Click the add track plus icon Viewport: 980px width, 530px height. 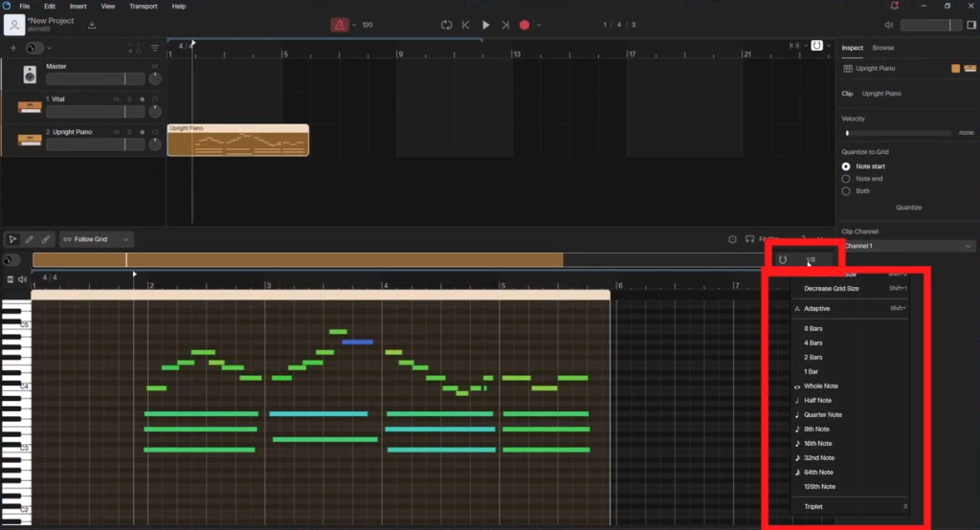tap(12, 48)
